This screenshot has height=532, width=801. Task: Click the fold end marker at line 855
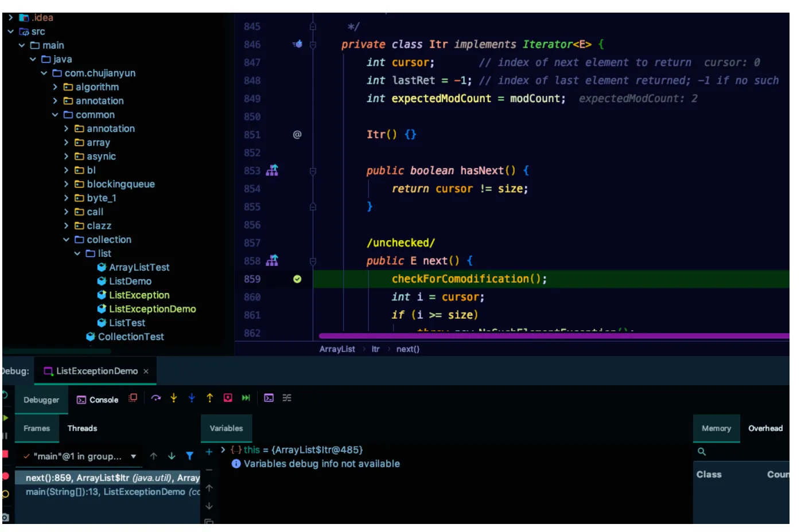pyautogui.click(x=313, y=207)
